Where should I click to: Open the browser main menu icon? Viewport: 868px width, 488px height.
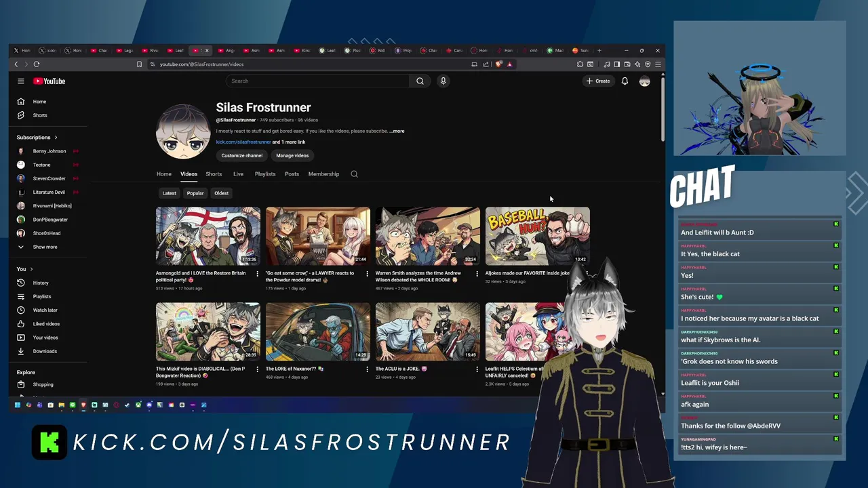(658, 64)
